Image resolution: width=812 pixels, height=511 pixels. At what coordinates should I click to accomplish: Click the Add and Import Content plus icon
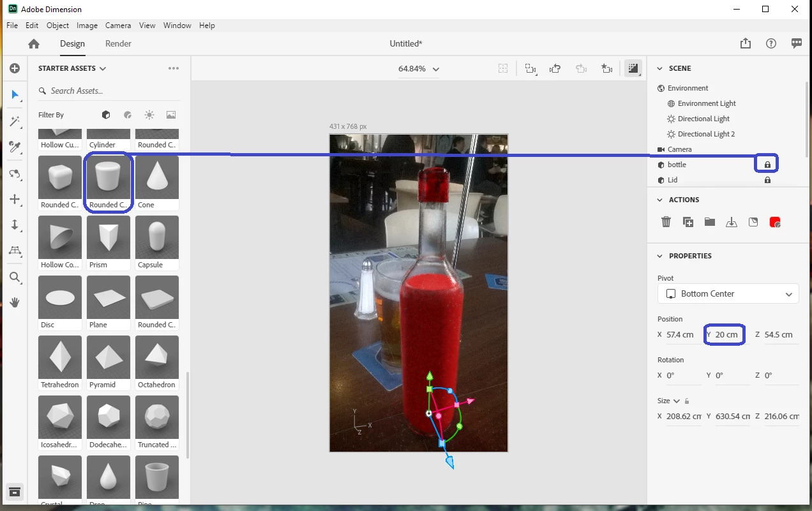click(15, 68)
